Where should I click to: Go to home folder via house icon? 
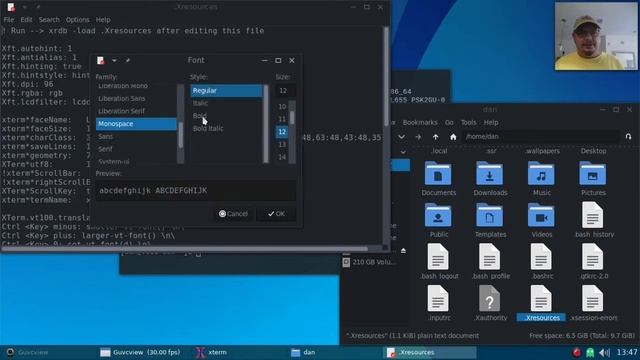click(453, 137)
